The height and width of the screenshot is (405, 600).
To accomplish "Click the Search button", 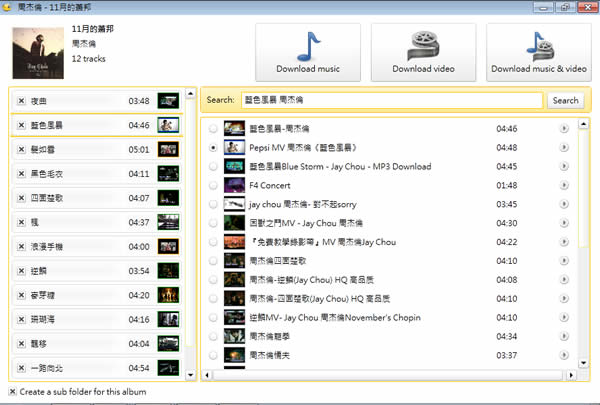I will pyautogui.click(x=565, y=100).
